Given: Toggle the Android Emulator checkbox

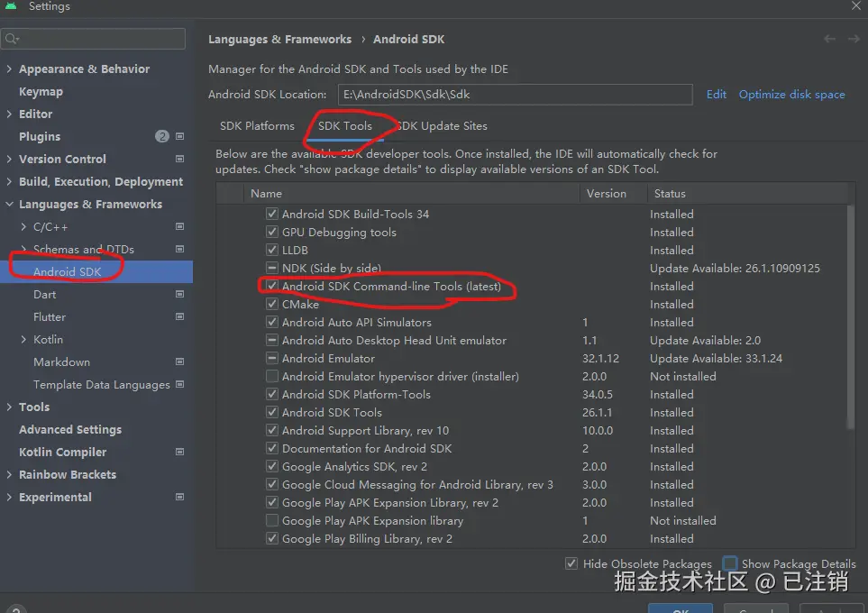Looking at the screenshot, I should tap(272, 358).
